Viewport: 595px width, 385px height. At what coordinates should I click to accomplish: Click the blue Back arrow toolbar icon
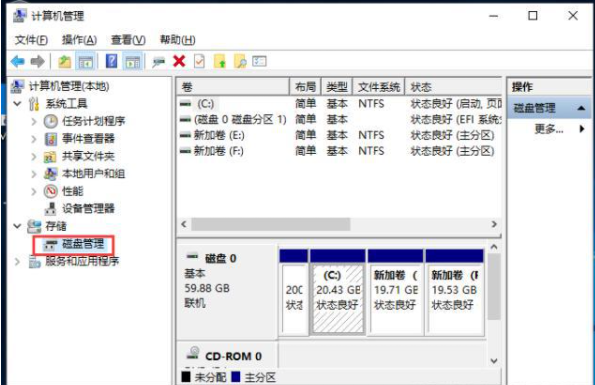18,61
